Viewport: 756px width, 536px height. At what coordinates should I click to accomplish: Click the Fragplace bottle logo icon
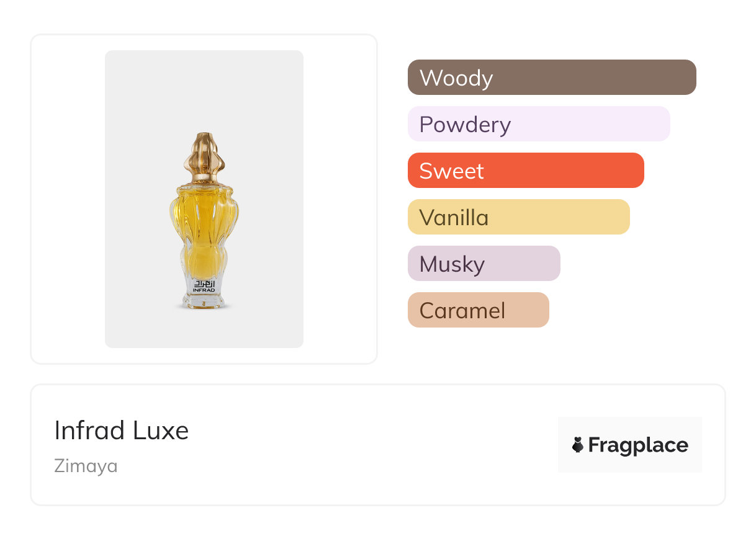(578, 445)
